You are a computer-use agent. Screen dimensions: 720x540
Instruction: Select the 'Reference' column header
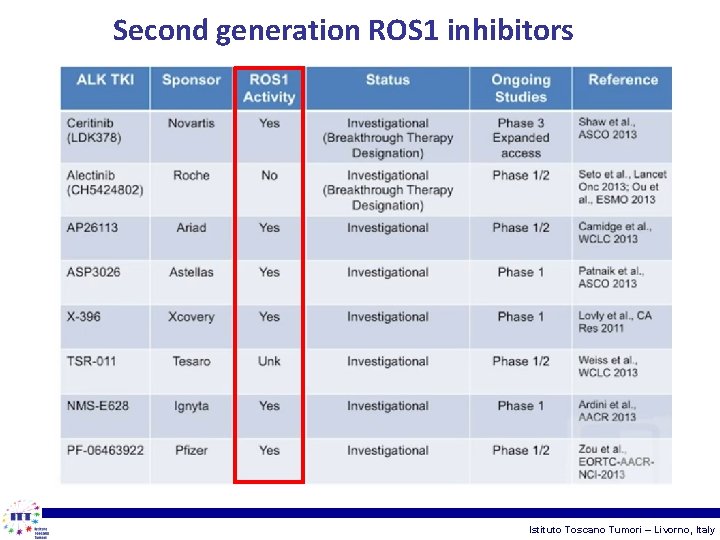tap(623, 88)
